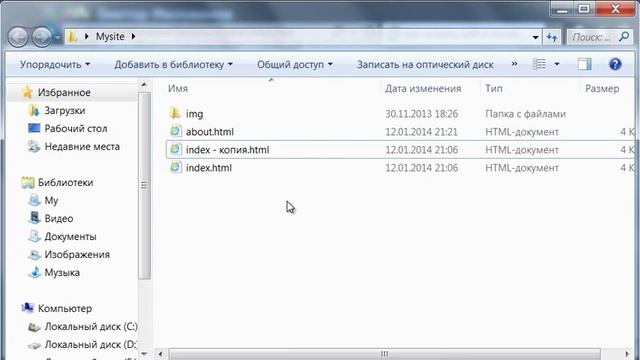Click the Музыка library icon
This screenshot has height=360, width=640.
tap(34, 272)
